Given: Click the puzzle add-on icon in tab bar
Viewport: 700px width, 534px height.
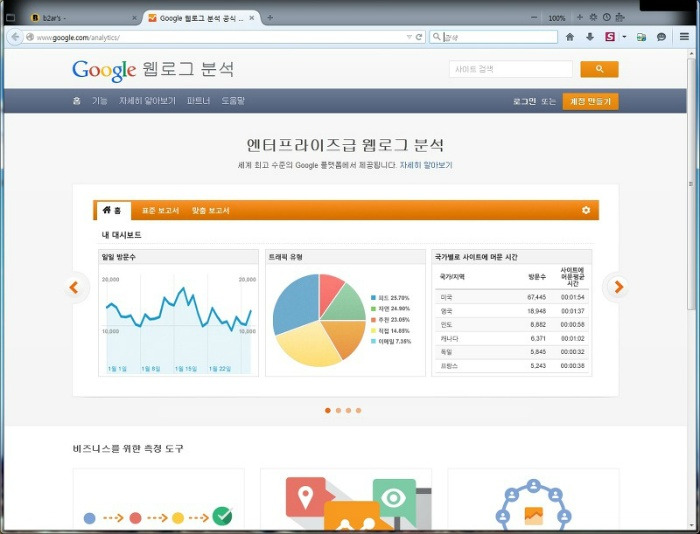Looking at the screenshot, I should click(620, 17).
